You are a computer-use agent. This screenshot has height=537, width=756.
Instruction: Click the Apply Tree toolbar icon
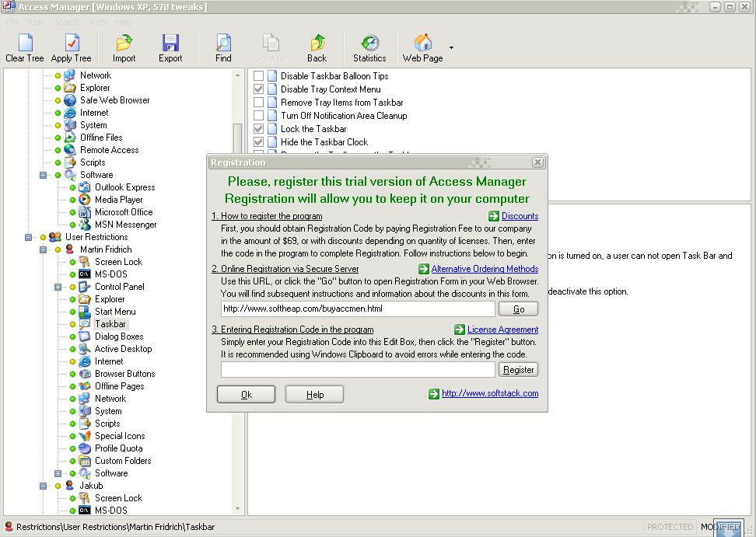click(x=72, y=43)
